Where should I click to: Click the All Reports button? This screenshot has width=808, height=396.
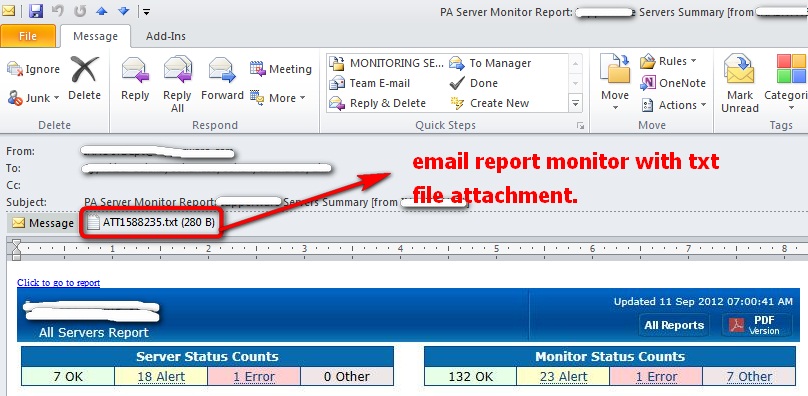tap(674, 325)
